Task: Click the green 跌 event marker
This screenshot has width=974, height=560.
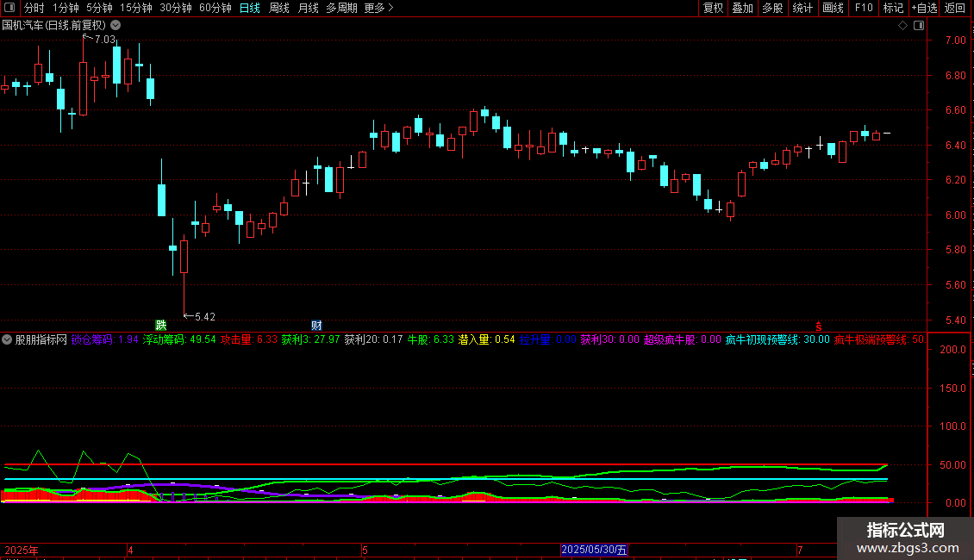Action: [161, 325]
